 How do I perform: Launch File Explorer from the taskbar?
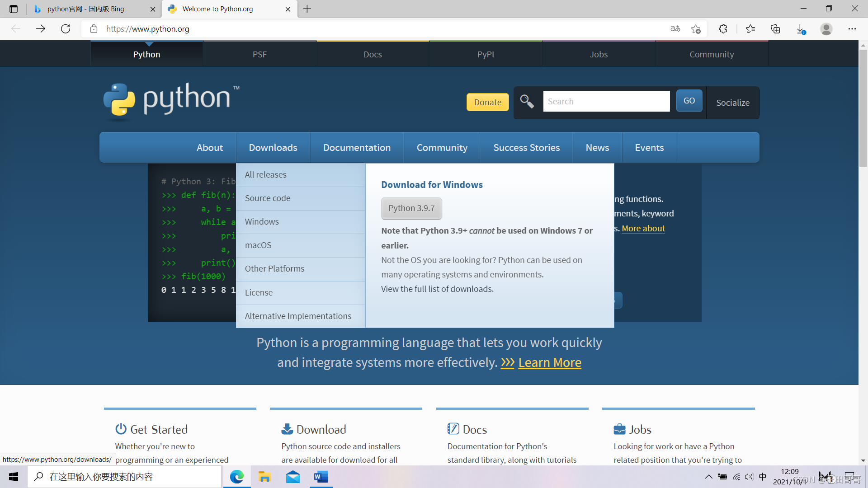pos(265,477)
